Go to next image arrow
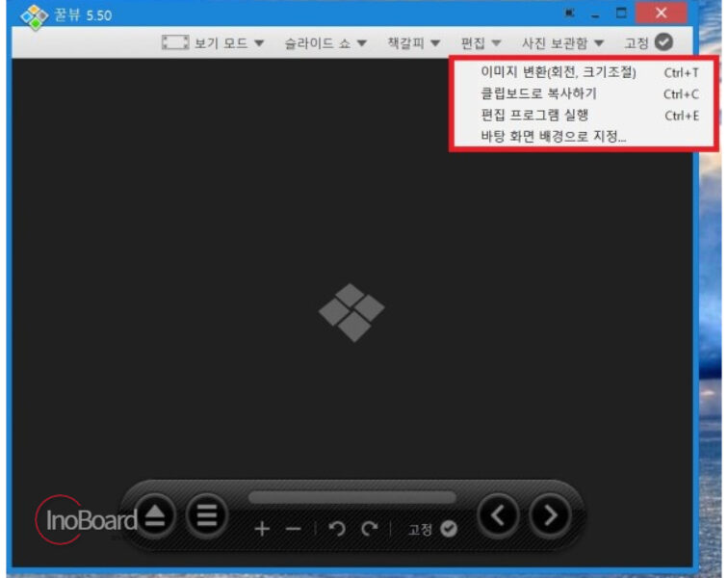 click(x=550, y=515)
